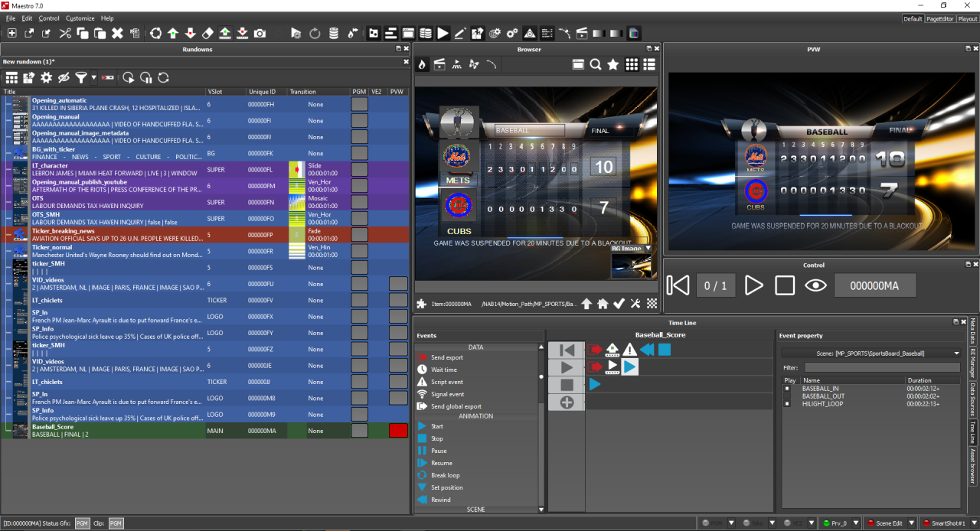The width and height of the screenshot is (980, 531).
Task: Open the Customize menu
Action: (x=80, y=18)
